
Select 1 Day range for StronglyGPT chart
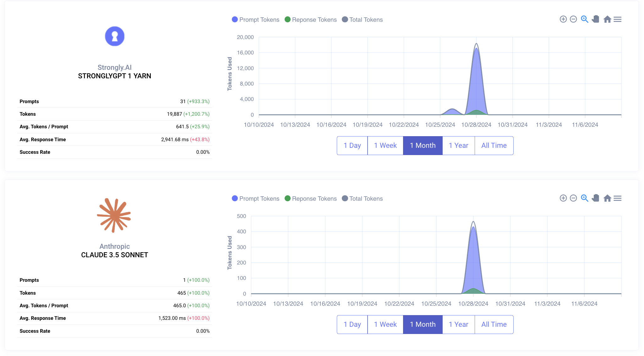pyautogui.click(x=352, y=146)
